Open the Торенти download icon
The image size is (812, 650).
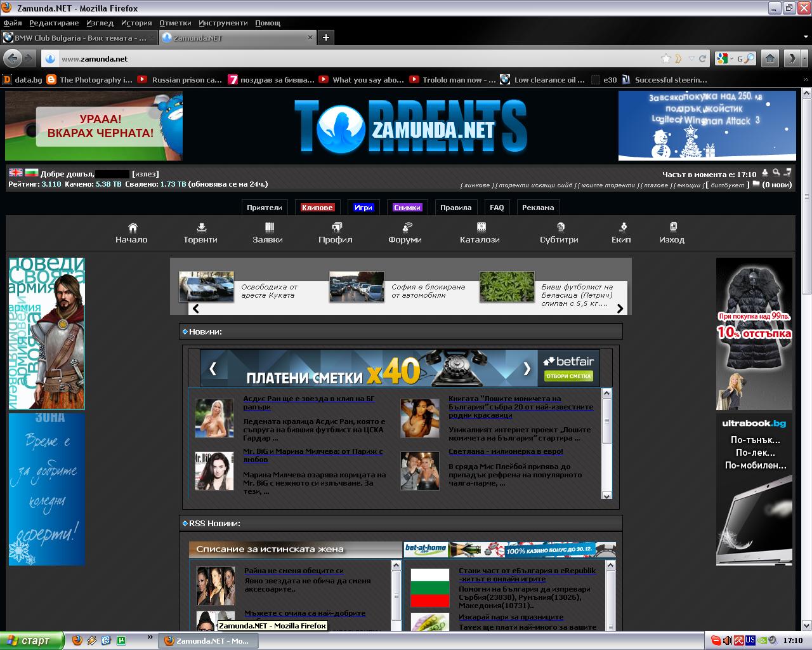click(201, 227)
